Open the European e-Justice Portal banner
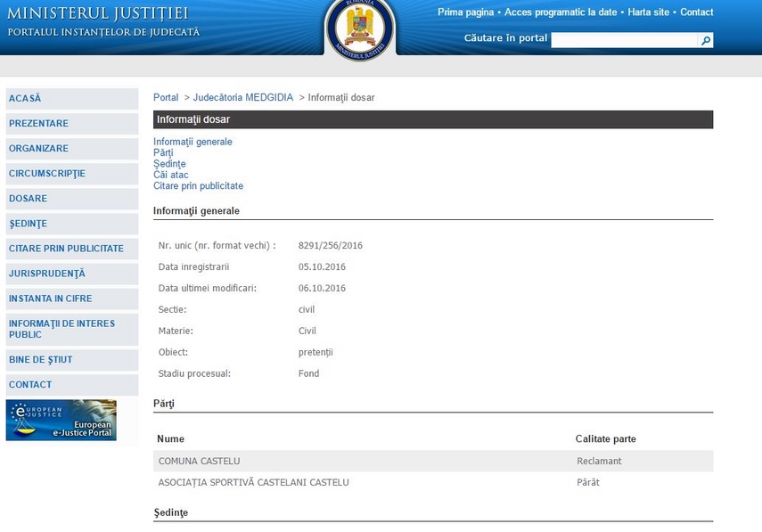Viewport: 762px width, 532px height. pyautogui.click(x=61, y=420)
